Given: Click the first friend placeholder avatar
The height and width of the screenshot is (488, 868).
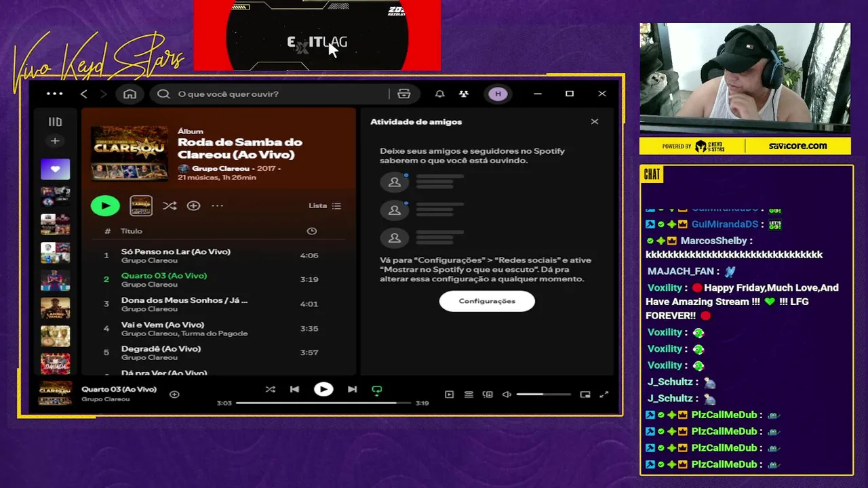Looking at the screenshot, I should pos(394,182).
